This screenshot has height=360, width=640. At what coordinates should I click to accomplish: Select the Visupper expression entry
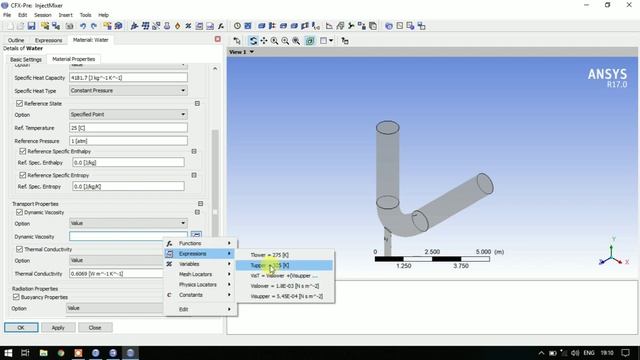pyautogui.click(x=284, y=296)
